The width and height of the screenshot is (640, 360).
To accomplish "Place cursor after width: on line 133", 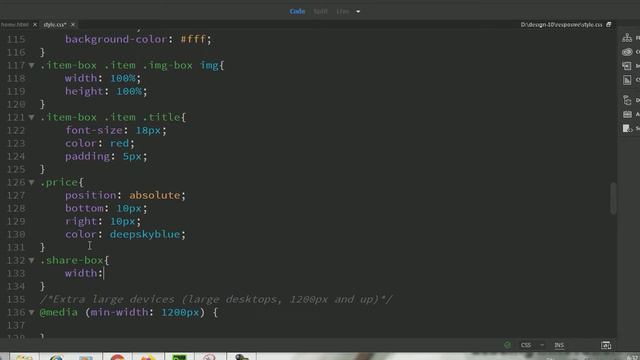I will pos(104,273).
